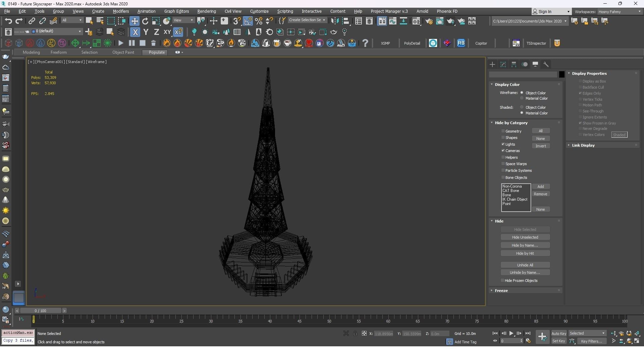
Task: Toggle Particle Systems hide checkbox
Action: tap(503, 170)
